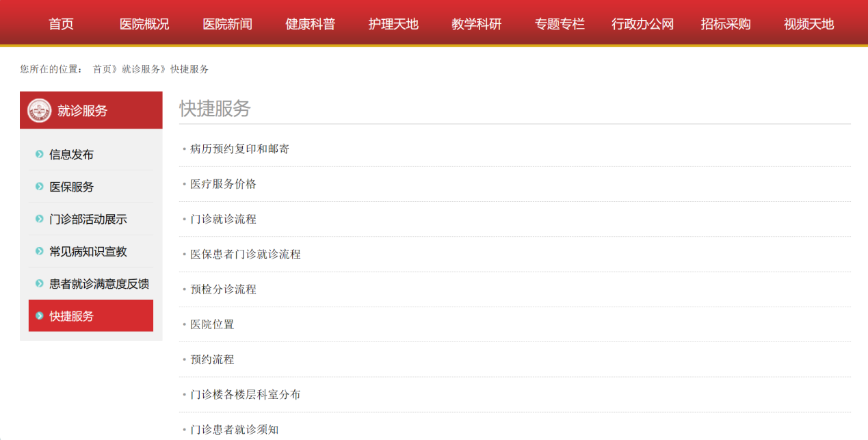Image resolution: width=868 pixels, height=440 pixels.
Task: Go to 招标采购 in the top navigation
Action: point(726,24)
